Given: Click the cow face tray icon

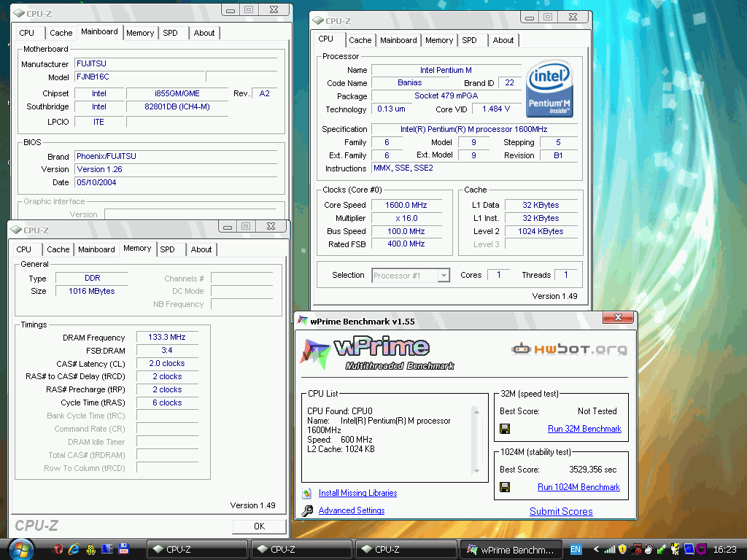Looking at the screenshot, I should click(x=649, y=549).
